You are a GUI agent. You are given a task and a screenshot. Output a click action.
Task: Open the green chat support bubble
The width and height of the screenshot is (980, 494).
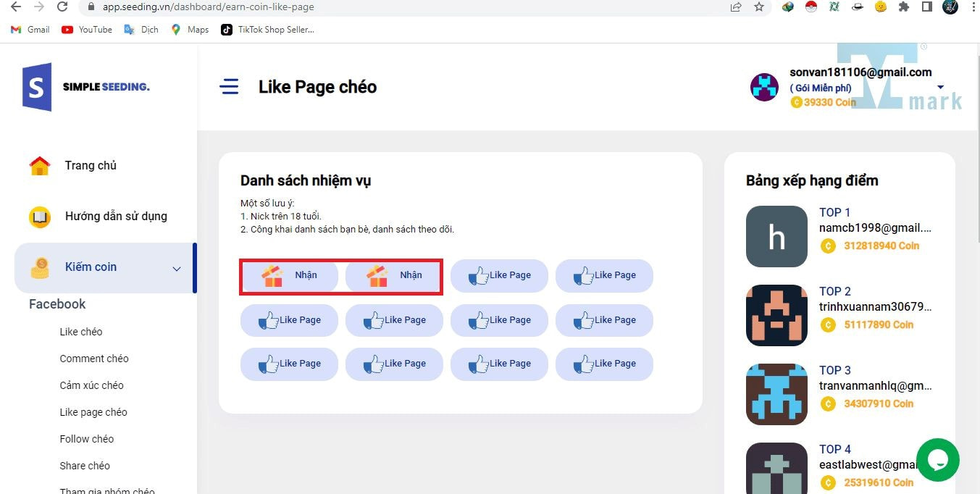point(937,460)
